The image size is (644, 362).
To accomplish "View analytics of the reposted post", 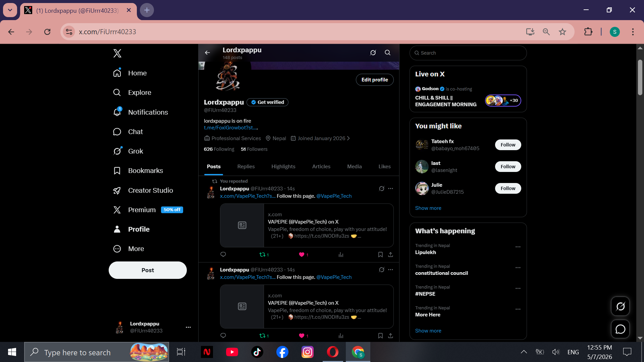I will coord(341,255).
